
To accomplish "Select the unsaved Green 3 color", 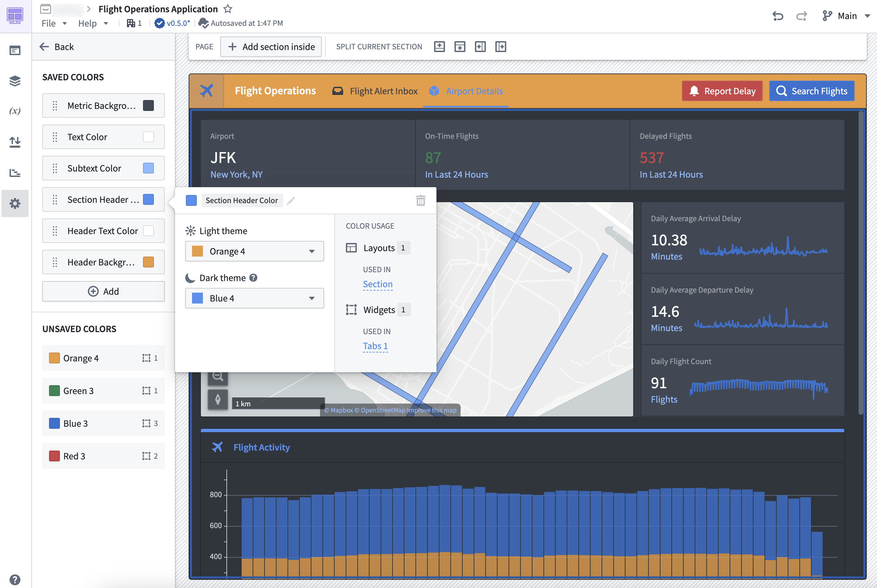I will pos(103,391).
